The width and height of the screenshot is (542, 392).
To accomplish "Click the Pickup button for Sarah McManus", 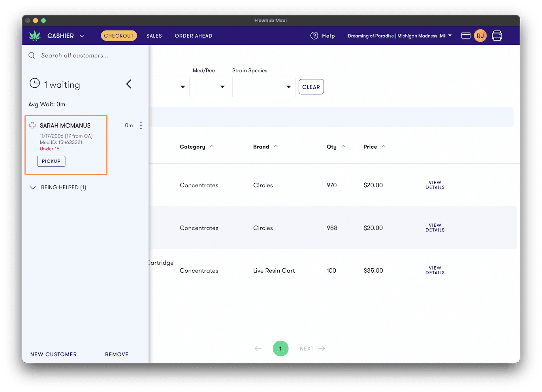I will coord(51,161).
